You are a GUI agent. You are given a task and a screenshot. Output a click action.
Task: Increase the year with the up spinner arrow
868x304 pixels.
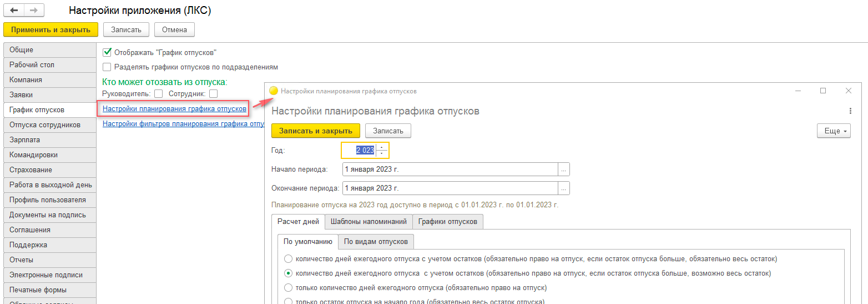[381, 147]
